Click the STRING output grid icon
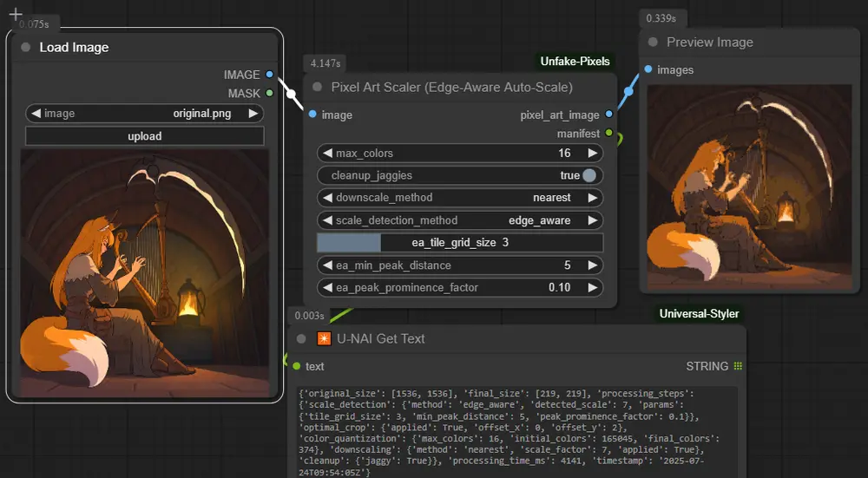Screen dimensions: 868x478 (x=738, y=366)
